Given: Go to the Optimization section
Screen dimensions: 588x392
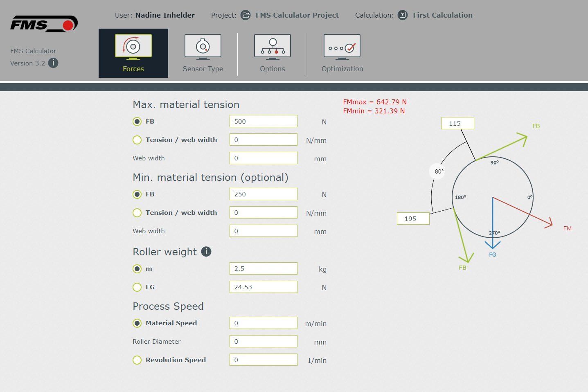Looking at the screenshot, I should pos(342,46).
